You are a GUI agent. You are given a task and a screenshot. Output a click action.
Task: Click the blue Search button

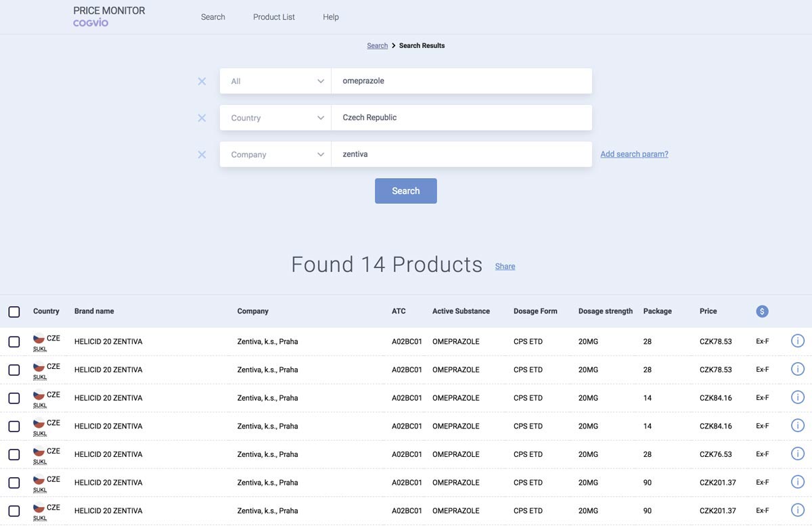406,191
